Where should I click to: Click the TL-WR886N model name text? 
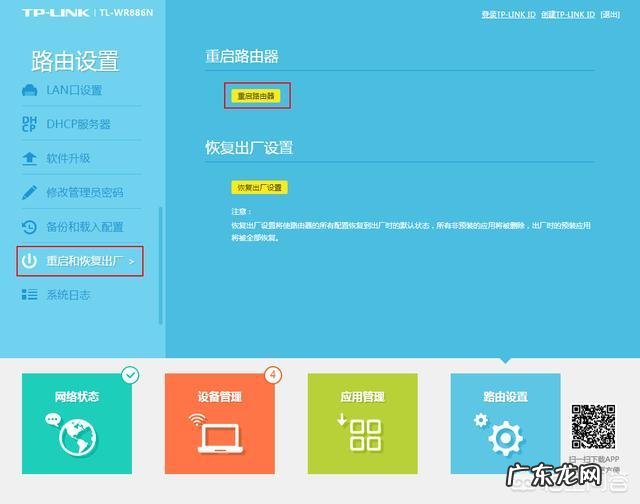click(127, 13)
